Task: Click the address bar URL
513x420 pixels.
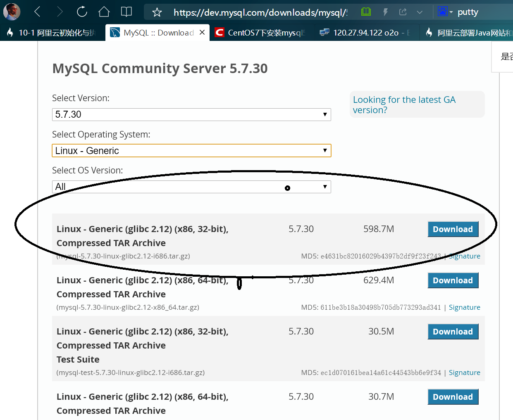Action: tap(260, 12)
